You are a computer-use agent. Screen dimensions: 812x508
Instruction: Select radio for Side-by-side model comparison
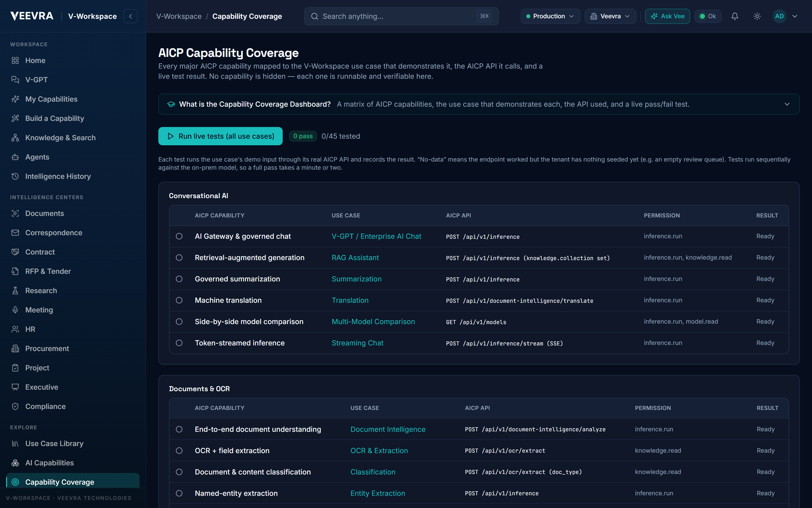point(179,322)
